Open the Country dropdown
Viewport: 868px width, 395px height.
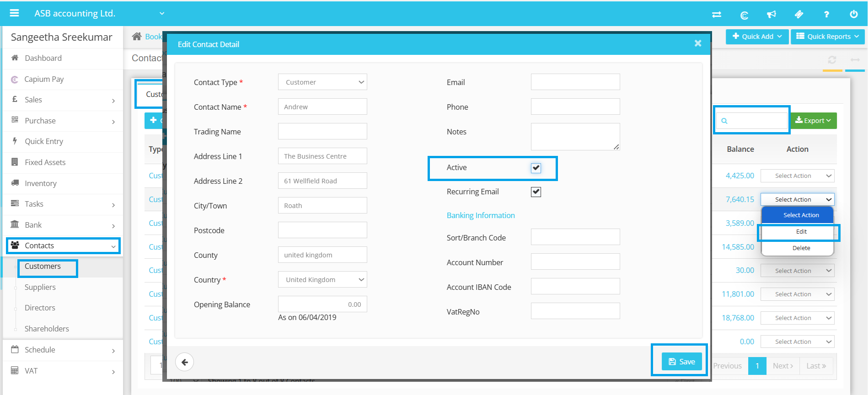click(322, 280)
